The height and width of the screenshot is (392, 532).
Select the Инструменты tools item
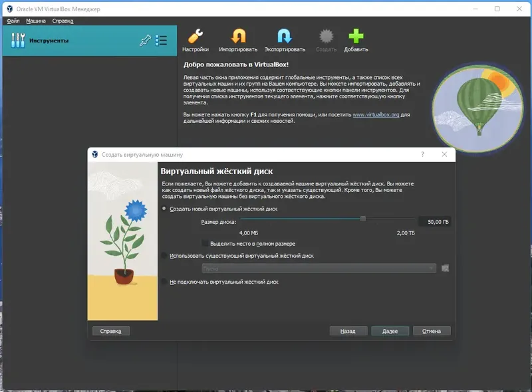[x=90, y=41]
